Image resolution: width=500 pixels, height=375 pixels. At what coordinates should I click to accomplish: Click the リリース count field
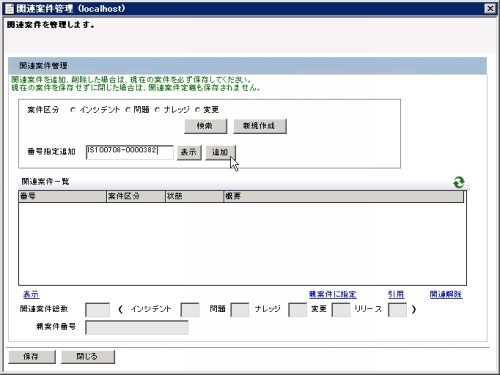[398, 310]
